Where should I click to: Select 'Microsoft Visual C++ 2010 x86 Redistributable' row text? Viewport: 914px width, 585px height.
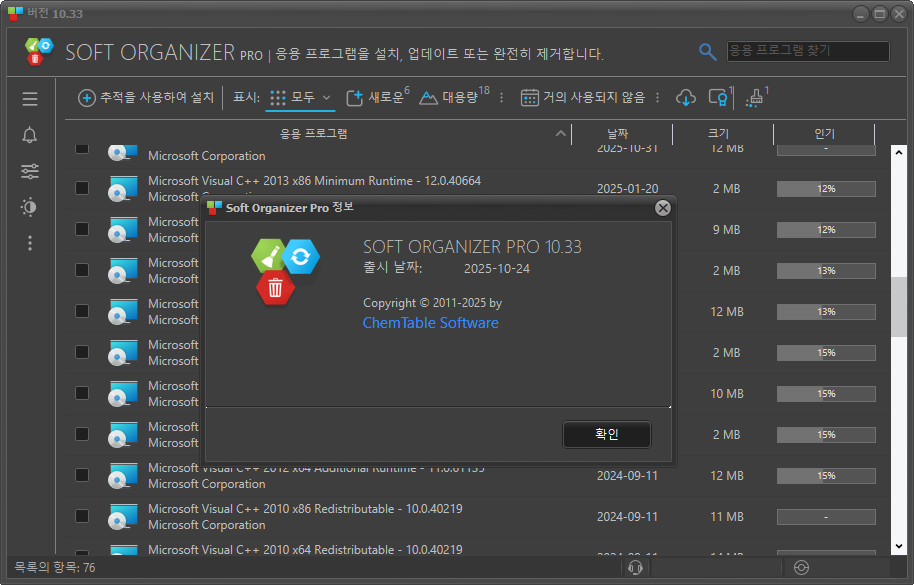305,509
